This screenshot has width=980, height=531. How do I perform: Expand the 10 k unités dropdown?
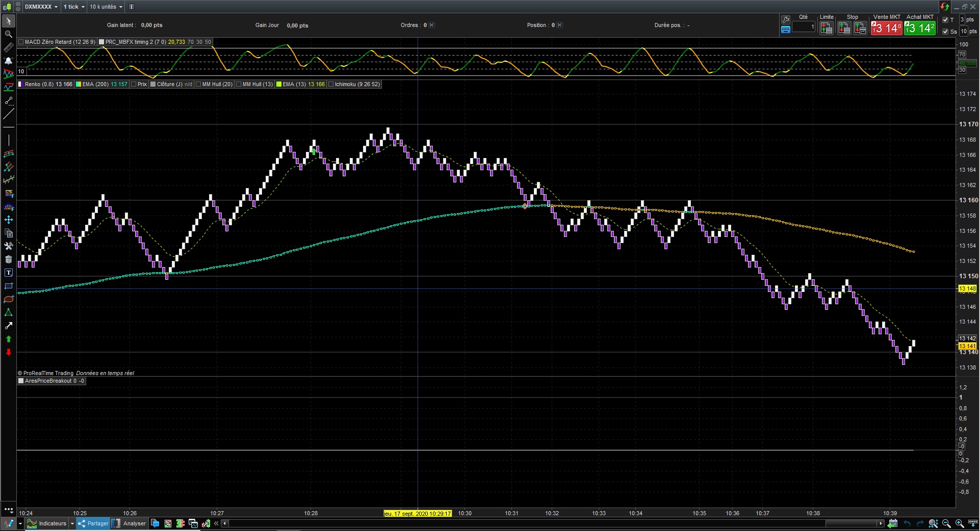coord(106,7)
